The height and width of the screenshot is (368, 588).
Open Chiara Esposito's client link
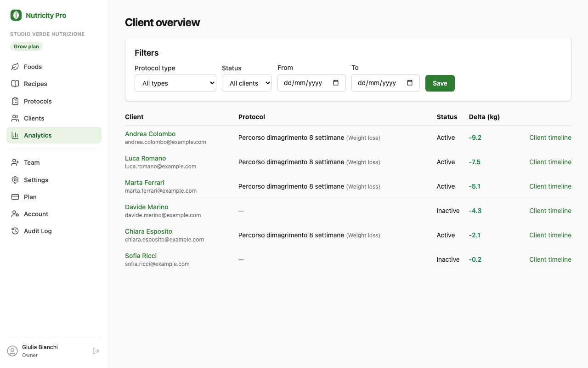[148, 231]
